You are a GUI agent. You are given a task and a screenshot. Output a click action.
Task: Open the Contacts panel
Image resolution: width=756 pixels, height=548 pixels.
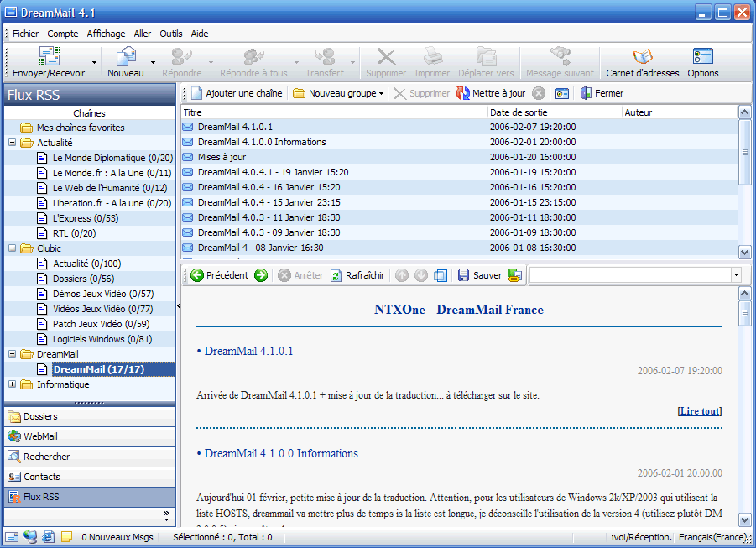[x=90, y=477]
